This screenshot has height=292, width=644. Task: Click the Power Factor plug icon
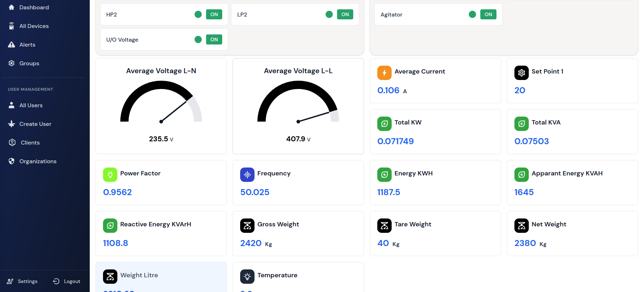pos(110,175)
